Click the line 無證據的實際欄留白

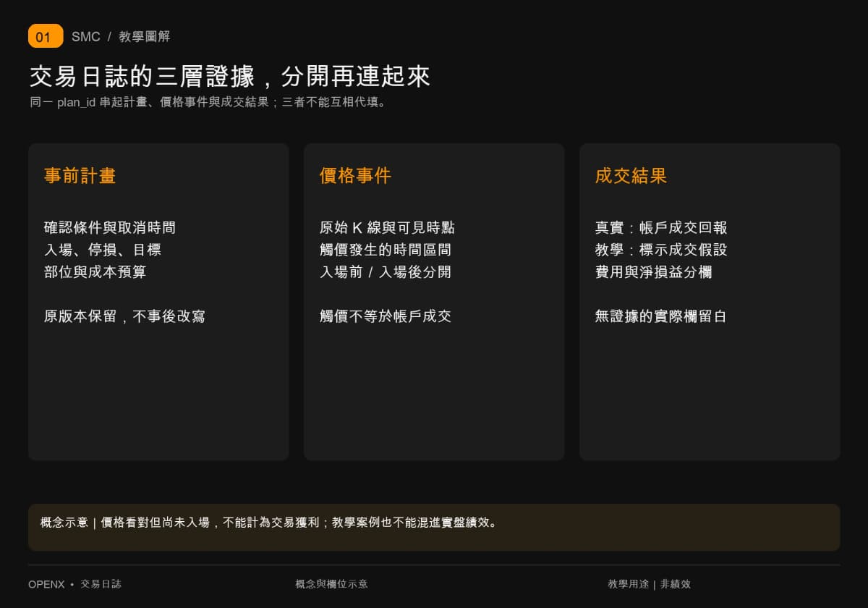click(661, 316)
